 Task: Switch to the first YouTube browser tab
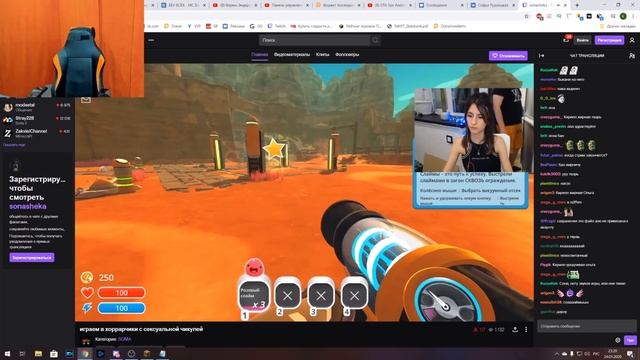coord(236,5)
